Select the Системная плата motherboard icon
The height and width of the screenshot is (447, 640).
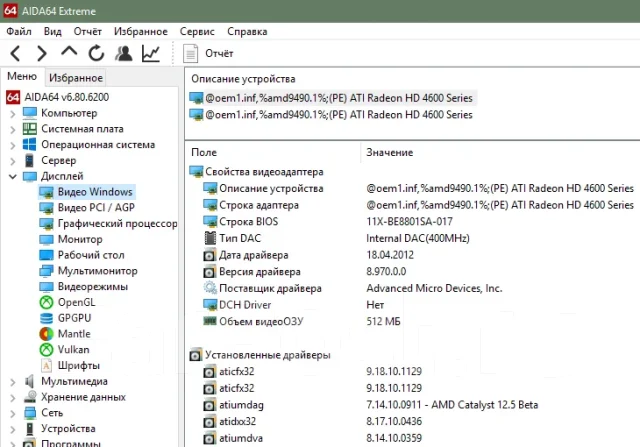(x=30, y=129)
